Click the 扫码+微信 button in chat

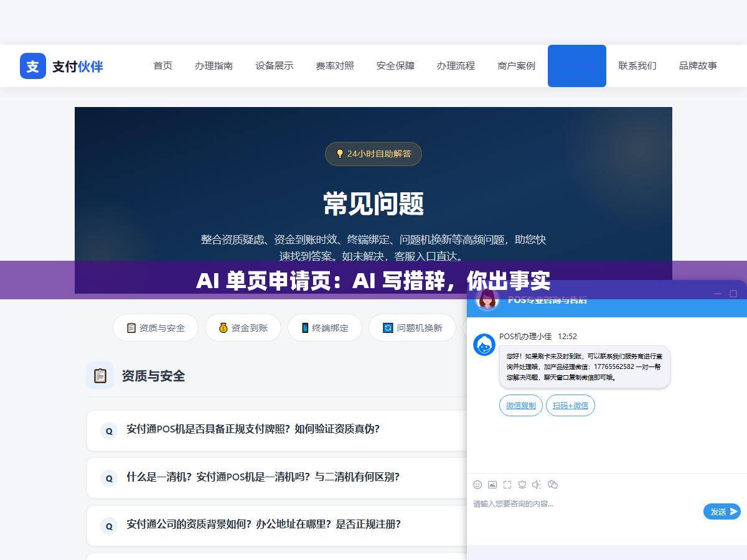[570, 406]
